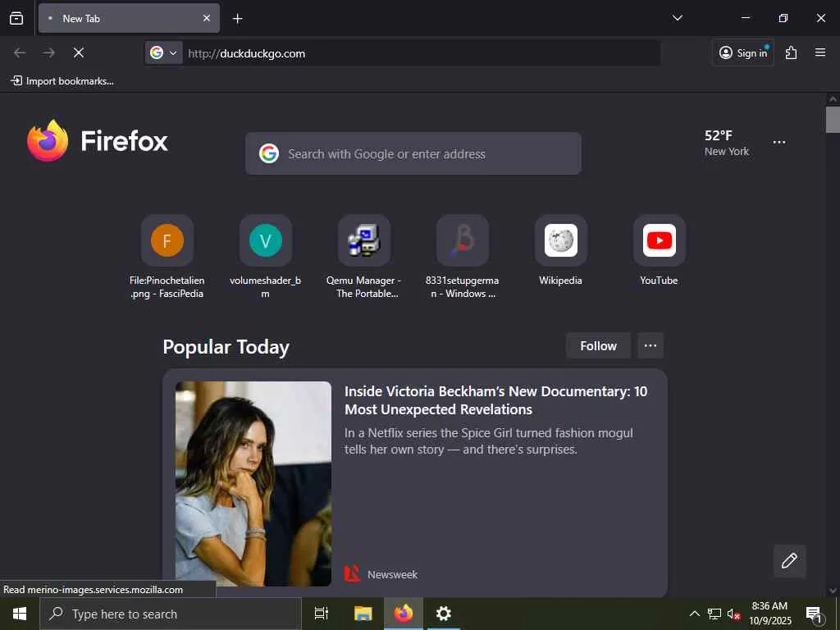Open Popular Today three-dot menu
The width and height of the screenshot is (840, 630).
pos(651,345)
